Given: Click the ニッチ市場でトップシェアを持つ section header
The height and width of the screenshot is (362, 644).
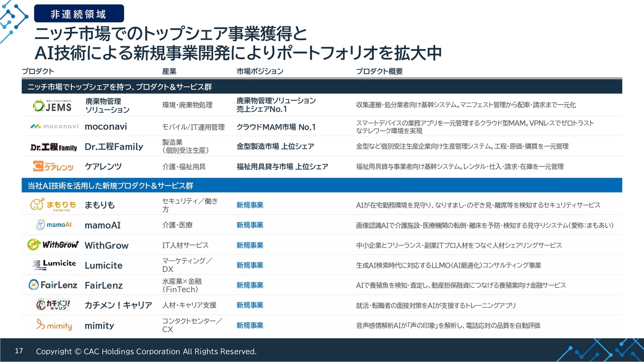Looking at the screenshot, I should 322,86.
